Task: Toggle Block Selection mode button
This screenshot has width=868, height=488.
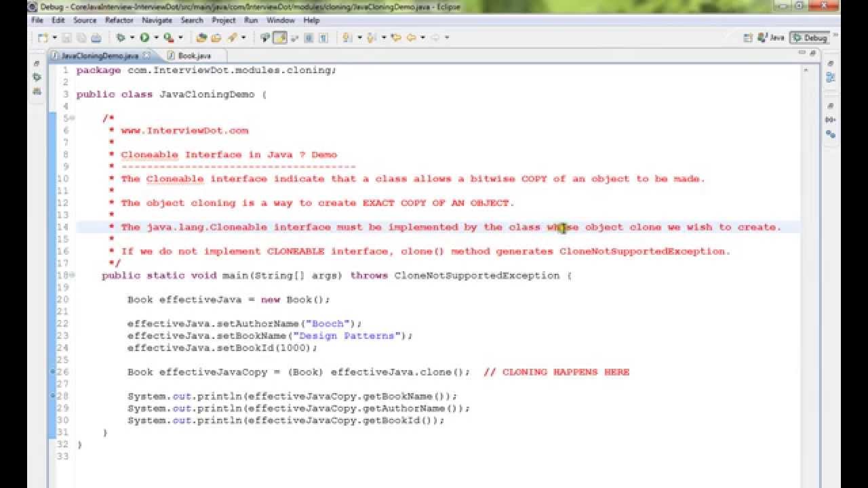Action: coord(309,38)
